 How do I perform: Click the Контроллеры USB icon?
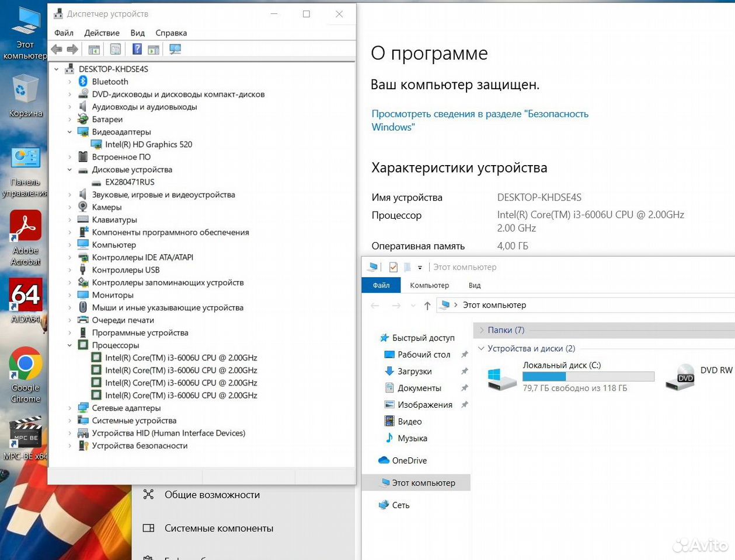pos(83,270)
